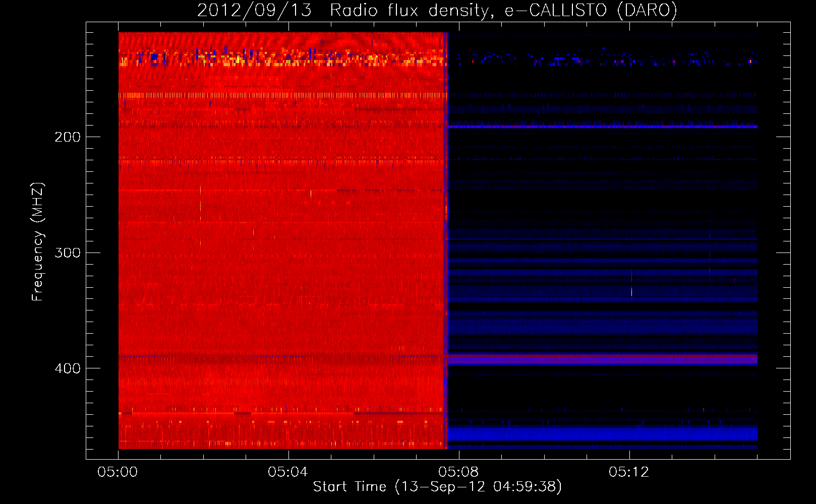
Task: Click the red-to-blue transition edge near 05:08
Action: 446,240
